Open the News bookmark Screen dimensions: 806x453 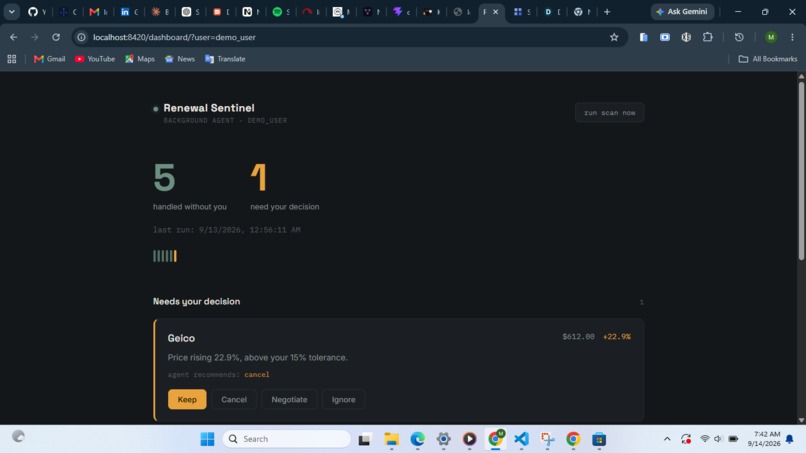[x=180, y=59]
